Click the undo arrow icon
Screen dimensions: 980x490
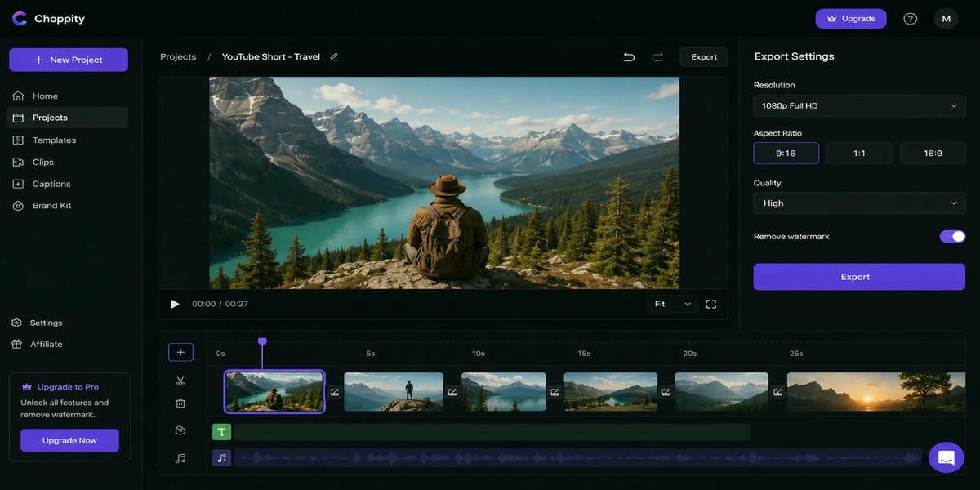(629, 57)
